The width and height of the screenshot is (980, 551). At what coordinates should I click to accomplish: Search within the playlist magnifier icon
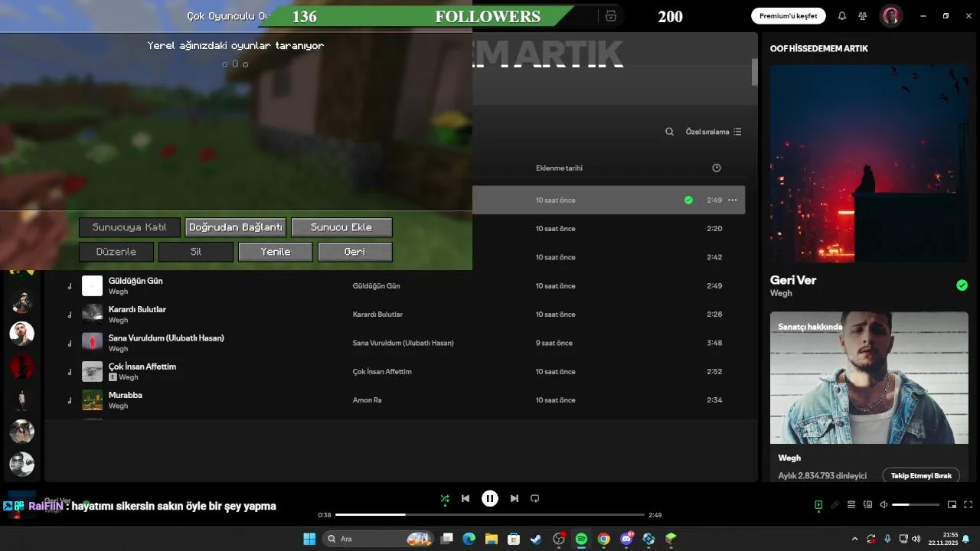[669, 132]
